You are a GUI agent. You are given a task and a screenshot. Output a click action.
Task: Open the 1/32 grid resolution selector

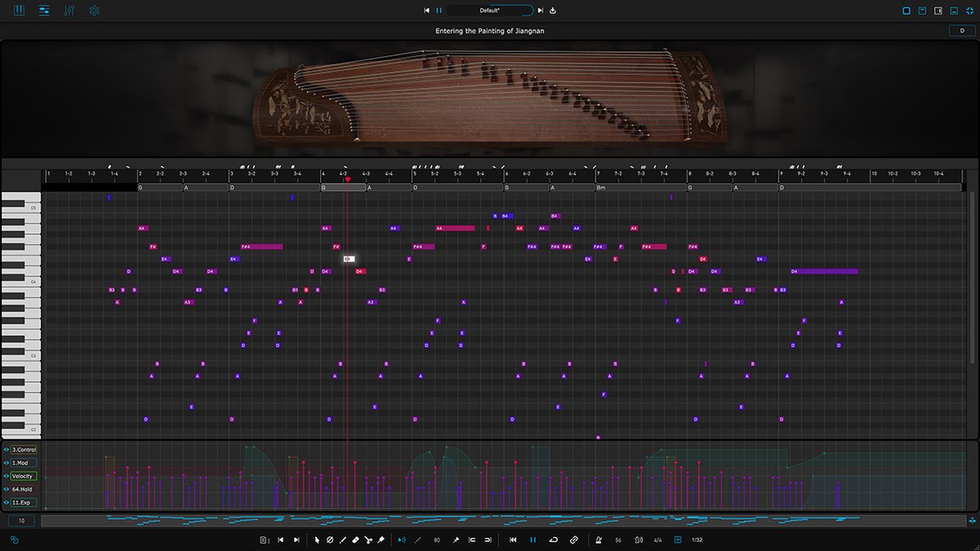pos(697,540)
